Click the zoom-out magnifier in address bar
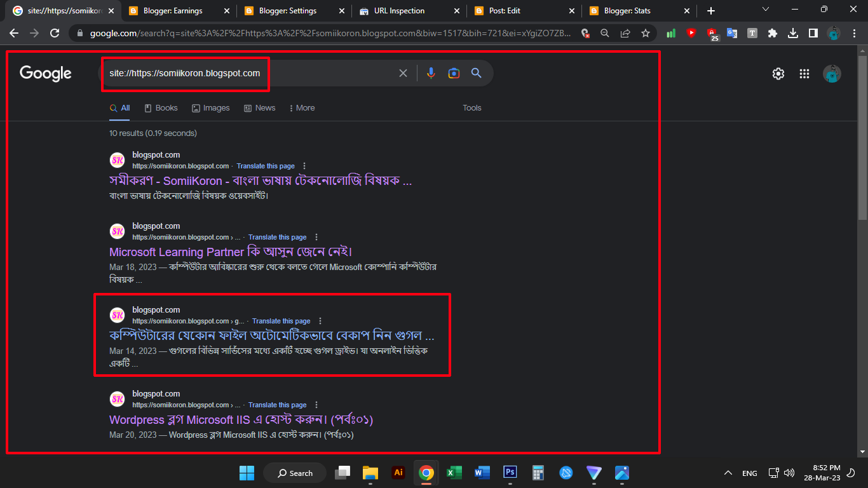 coord(605,33)
